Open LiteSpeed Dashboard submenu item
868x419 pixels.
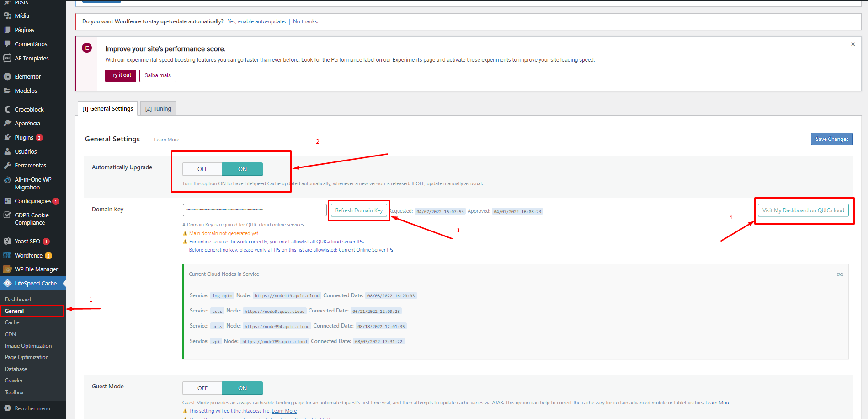pyautogui.click(x=18, y=299)
